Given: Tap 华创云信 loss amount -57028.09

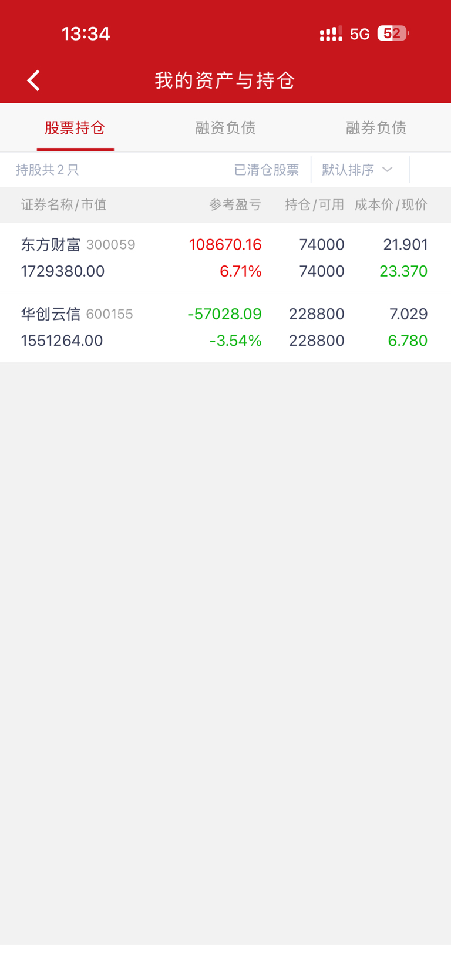Looking at the screenshot, I should click(x=224, y=314).
